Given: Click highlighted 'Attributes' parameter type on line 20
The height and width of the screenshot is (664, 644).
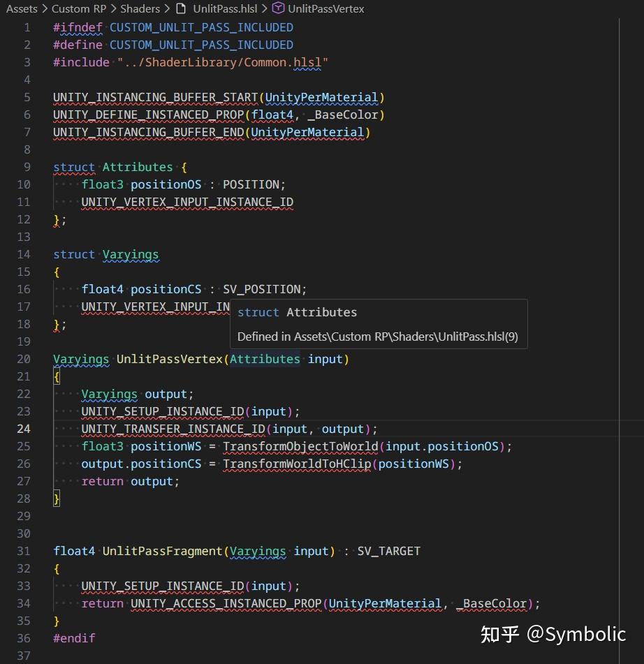Looking at the screenshot, I should click(265, 359).
